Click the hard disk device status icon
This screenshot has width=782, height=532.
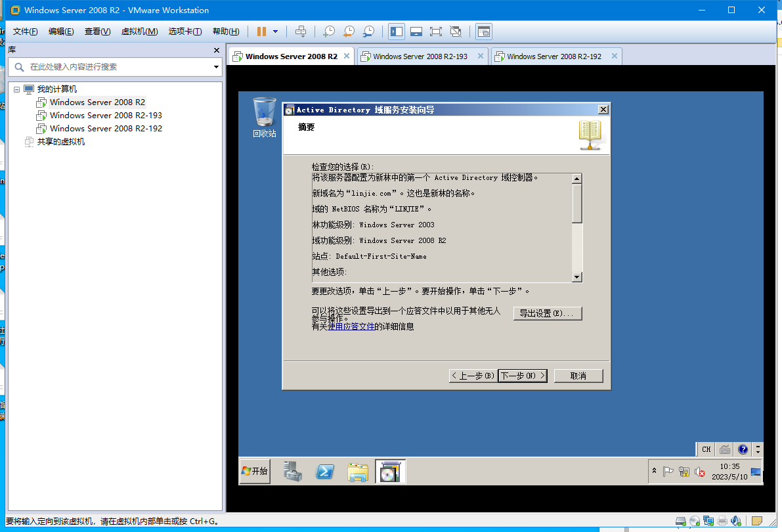coord(681,521)
